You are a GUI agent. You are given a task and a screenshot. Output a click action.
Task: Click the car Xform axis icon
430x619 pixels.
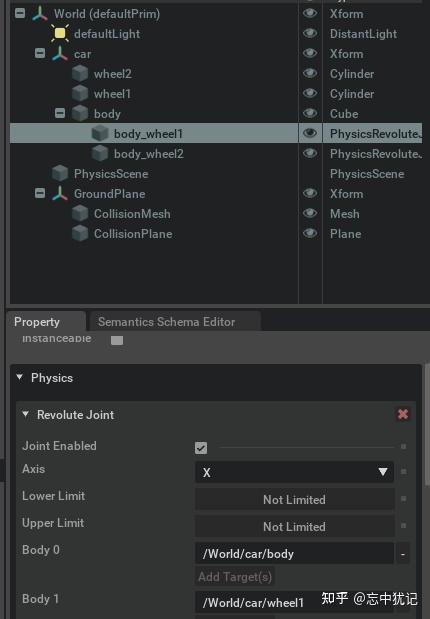pos(60,54)
